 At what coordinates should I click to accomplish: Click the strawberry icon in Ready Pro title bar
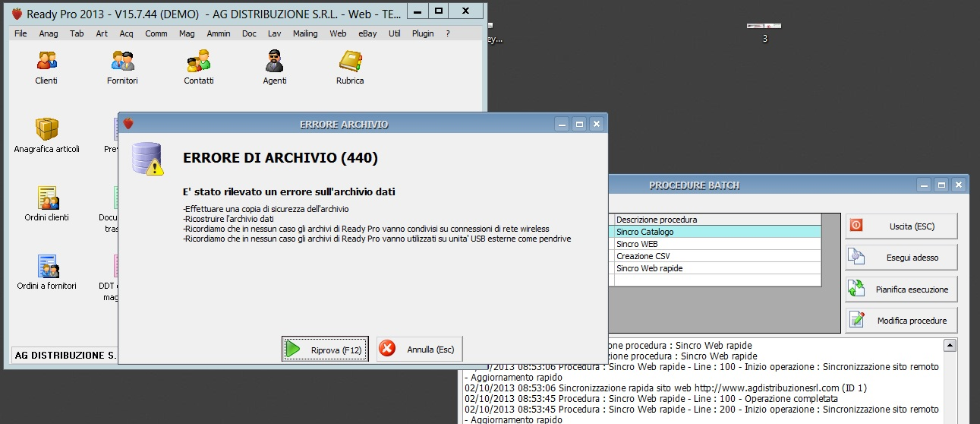pyautogui.click(x=17, y=14)
